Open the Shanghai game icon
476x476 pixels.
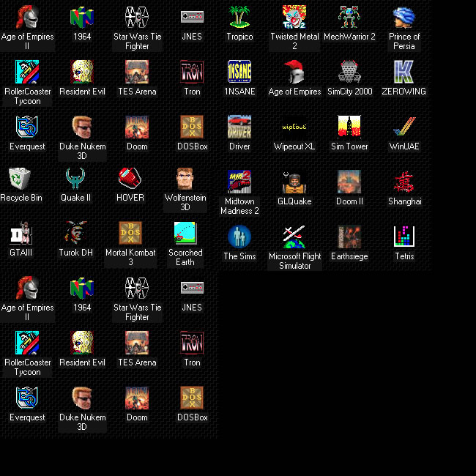[404, 182]
